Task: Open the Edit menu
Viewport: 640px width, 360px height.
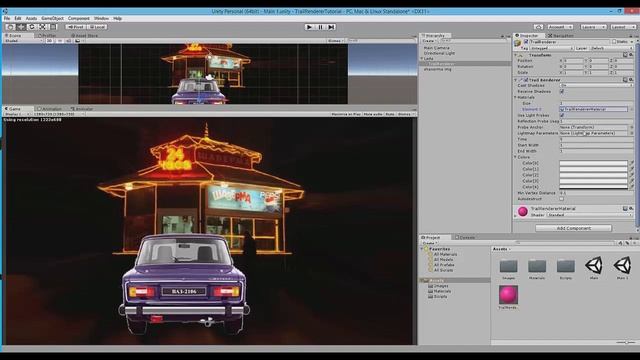Action: coord(18,18)
